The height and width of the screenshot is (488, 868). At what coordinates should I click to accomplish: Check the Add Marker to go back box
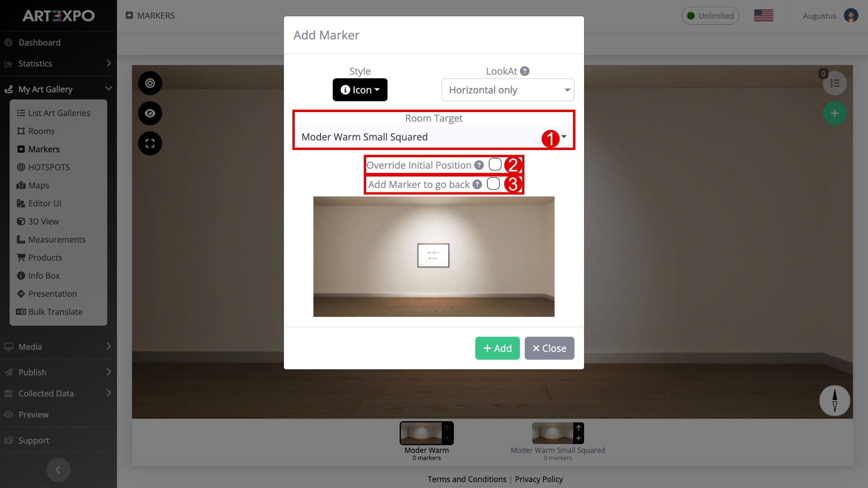(x=493, y=183)
